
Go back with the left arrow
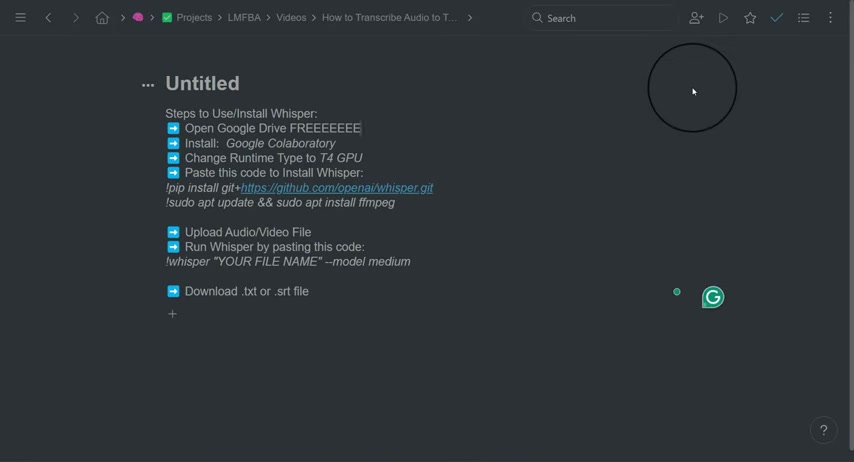48,18
